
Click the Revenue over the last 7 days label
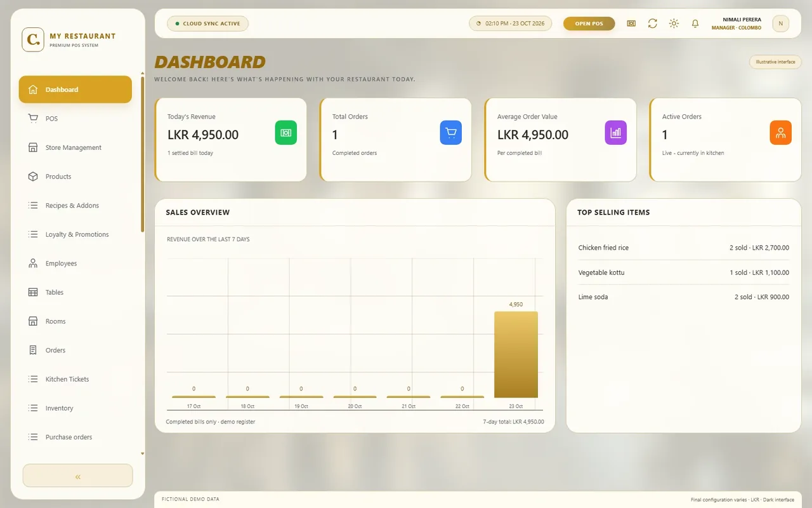click(x=208, y=239)
